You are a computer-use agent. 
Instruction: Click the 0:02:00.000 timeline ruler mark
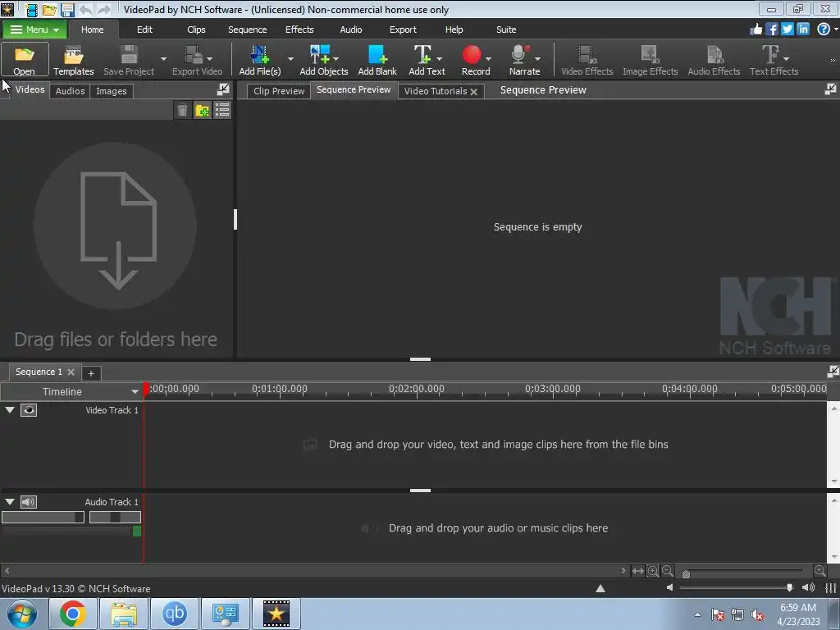[x=416, y=389]
